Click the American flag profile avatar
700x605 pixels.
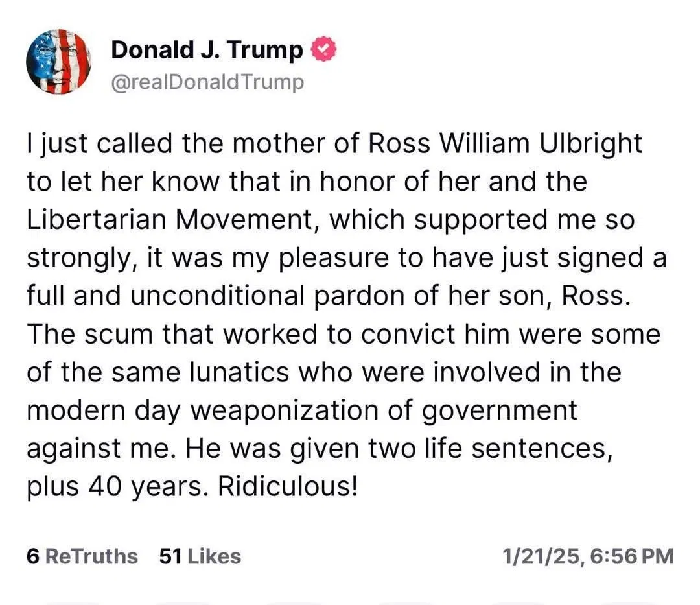pyautogui.click(x=58, y=62)
